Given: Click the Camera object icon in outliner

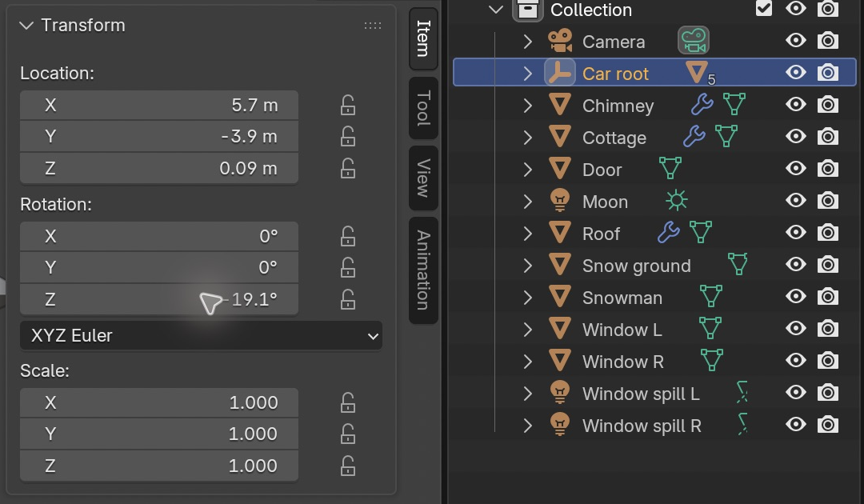Looking at the screenshot, I should click(x=560, y=42).
